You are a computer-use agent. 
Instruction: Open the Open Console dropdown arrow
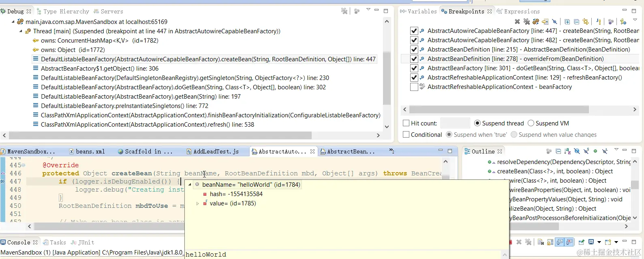[616, 242]
